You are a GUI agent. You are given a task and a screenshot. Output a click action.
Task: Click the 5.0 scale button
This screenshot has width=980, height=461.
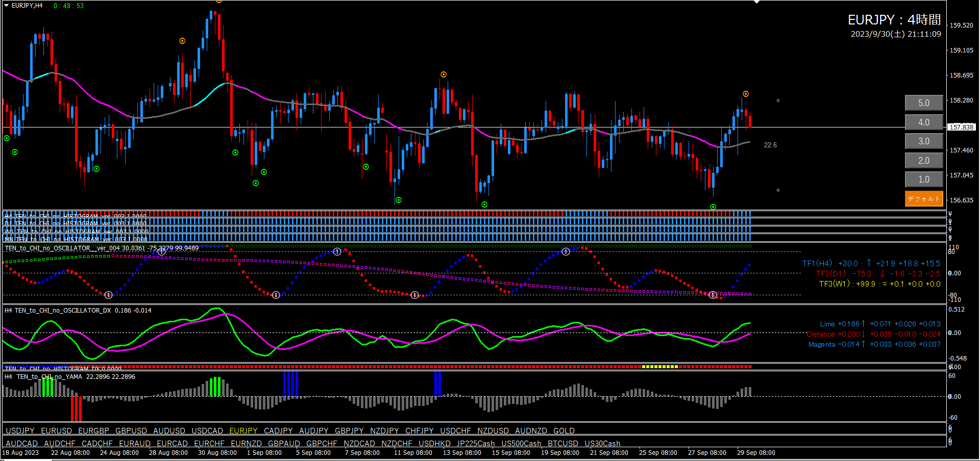[924, 103]
